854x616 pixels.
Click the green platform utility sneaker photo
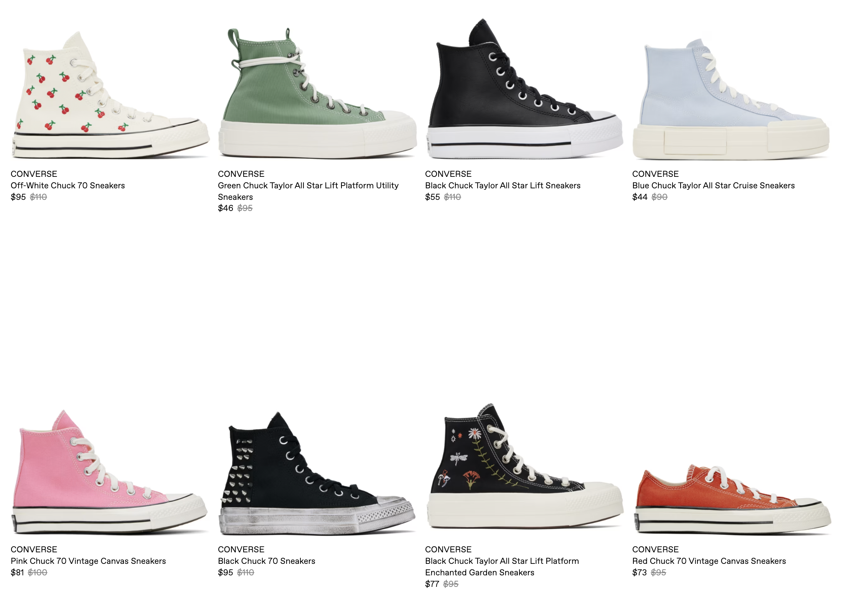[x=318, y=92]
